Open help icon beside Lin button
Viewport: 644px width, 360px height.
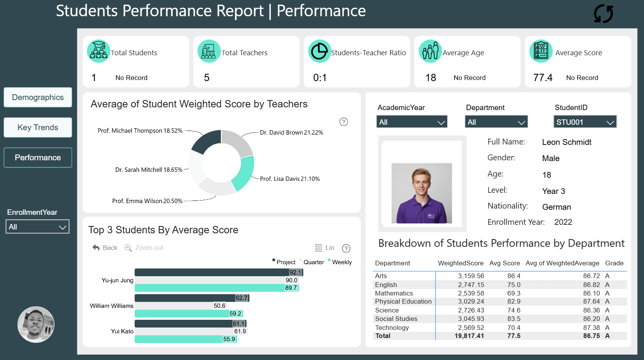coord(346,248)
